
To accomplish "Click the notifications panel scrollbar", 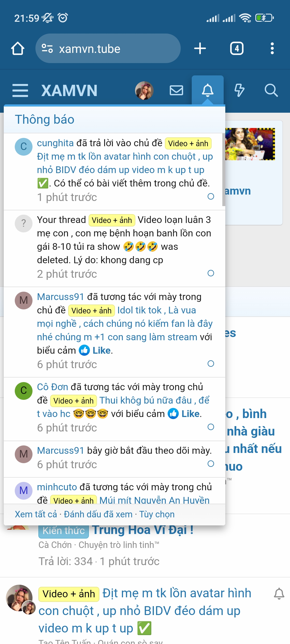I will [x=223, y=170].
